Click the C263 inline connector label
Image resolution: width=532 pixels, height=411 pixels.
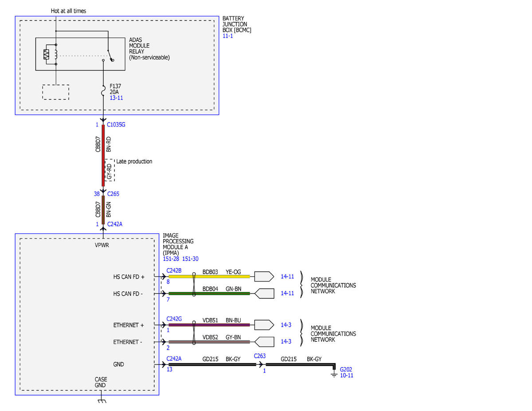click(x=260, y=356)
